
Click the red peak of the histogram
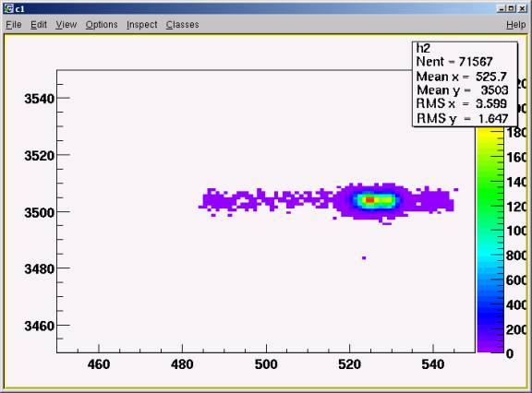tap(369, 200)
